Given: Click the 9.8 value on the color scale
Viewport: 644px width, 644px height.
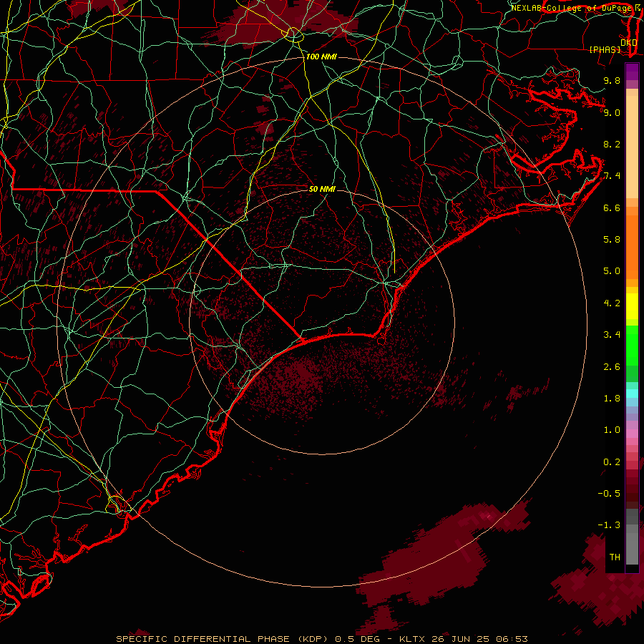Looking at the screenshot, I should [x=612, y=80].
